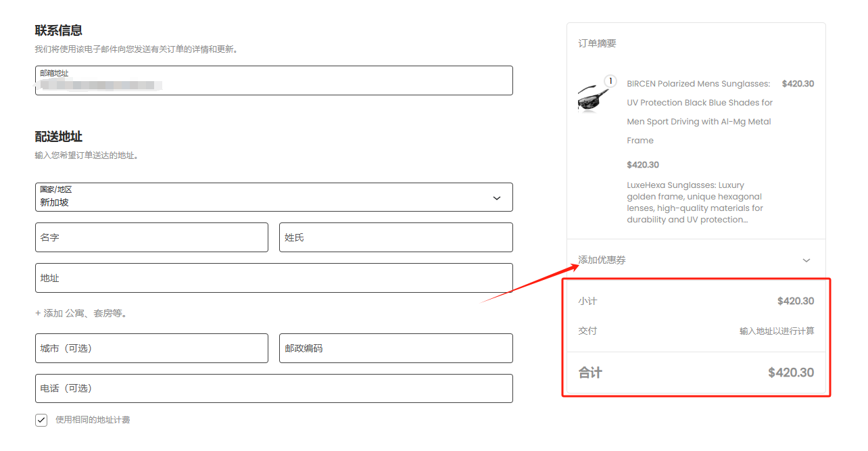Screen dimensions: 868x451
Task: Click the 地址 address input
Action: 273,278
